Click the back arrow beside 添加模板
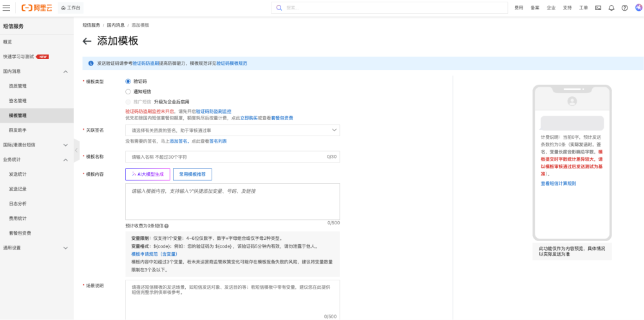644x320 pixels. (x=87, y=41)
